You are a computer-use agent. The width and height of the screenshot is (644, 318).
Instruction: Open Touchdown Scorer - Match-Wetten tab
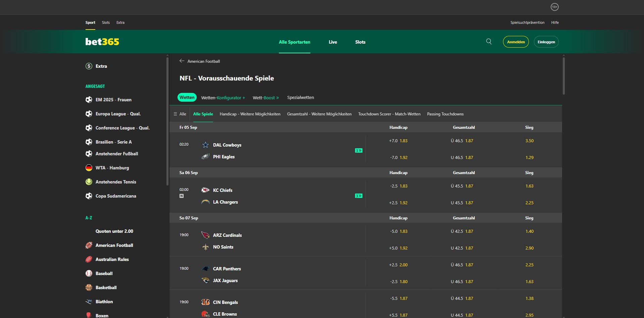tap(389, 114)
